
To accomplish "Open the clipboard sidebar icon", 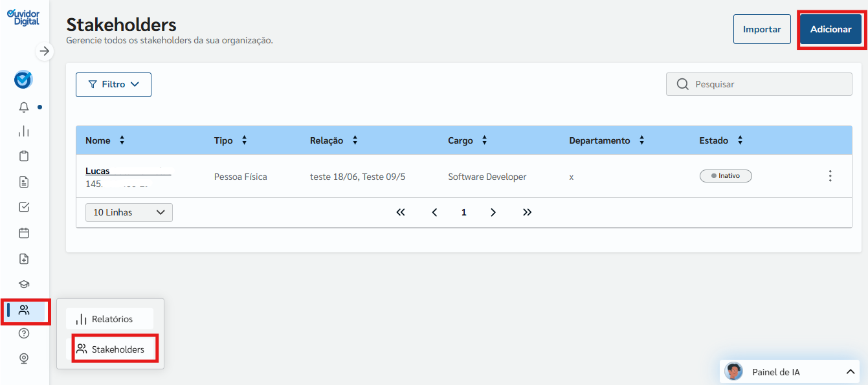I will 24,156.
